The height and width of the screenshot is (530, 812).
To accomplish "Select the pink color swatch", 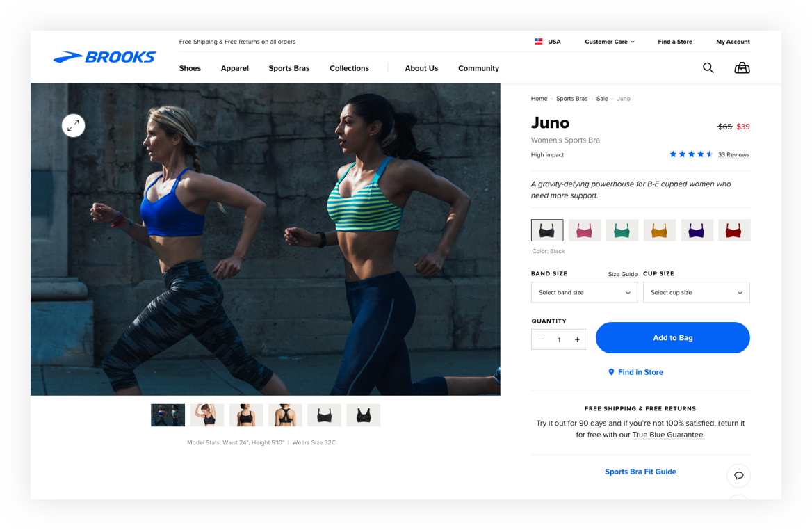I will [x=585, y=230].
